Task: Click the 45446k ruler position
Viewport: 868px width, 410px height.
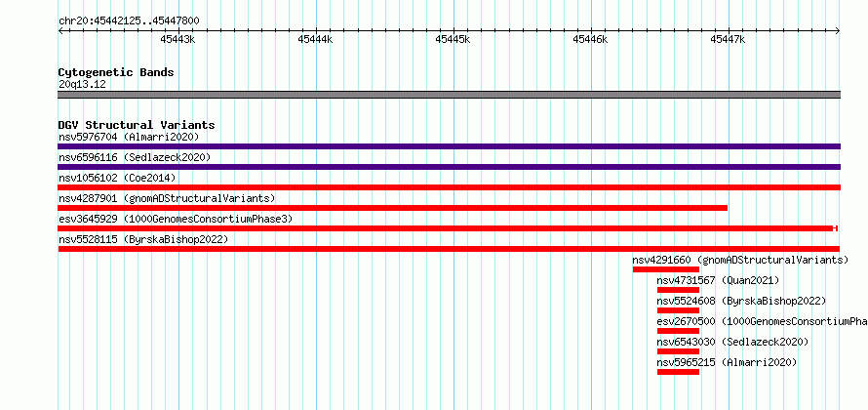Action: pos(590,39)
